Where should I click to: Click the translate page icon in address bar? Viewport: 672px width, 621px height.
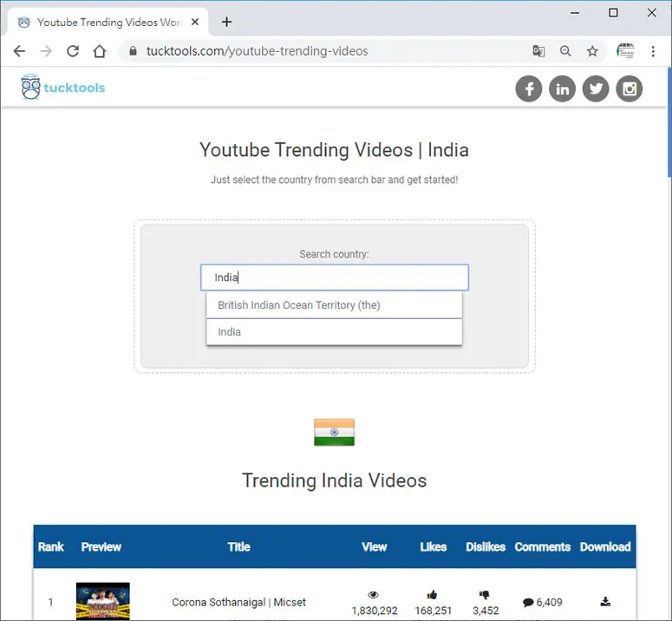pos(538,51)
